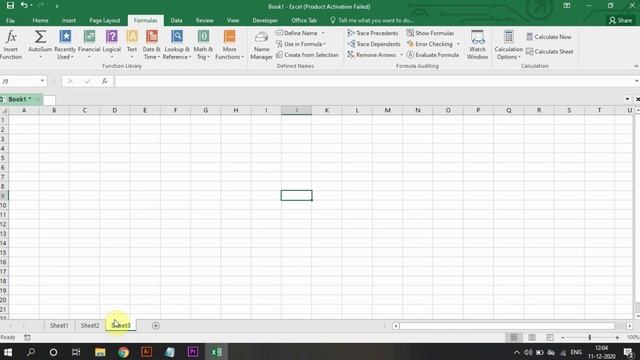
Task: Switch to the Office Tab tab
Action: point(304,20)
